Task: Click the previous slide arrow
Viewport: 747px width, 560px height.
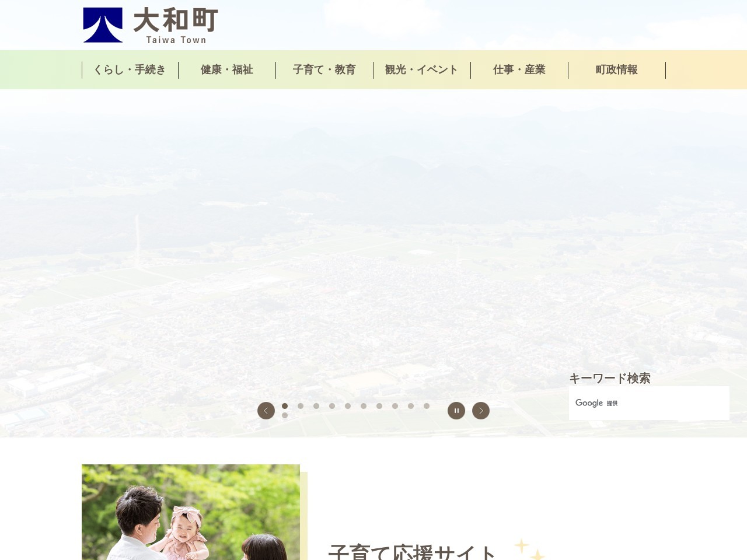Action: [x=266, y=410]
